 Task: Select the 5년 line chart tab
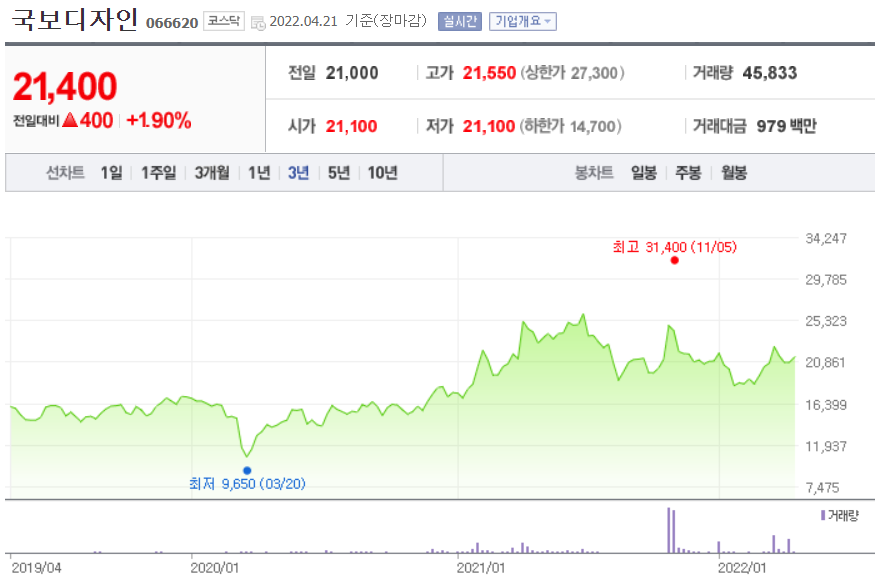pyautogui.click(x=339, y=173)
